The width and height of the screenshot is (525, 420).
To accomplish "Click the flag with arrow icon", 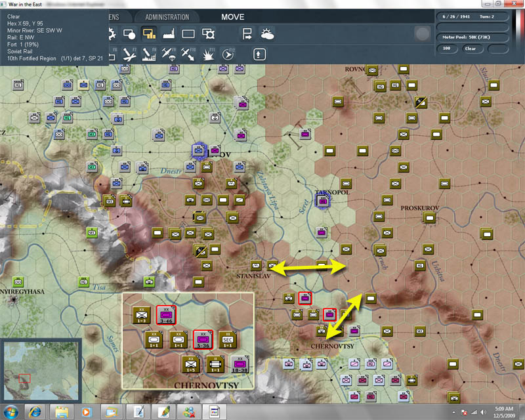I will [x=247, y=34].
